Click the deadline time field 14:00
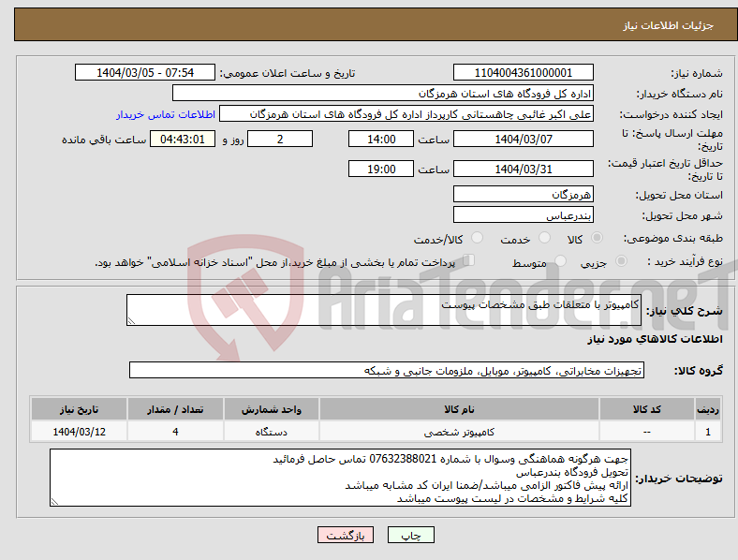The width and height of the screenshot is (738, 560). pos(381,139)
